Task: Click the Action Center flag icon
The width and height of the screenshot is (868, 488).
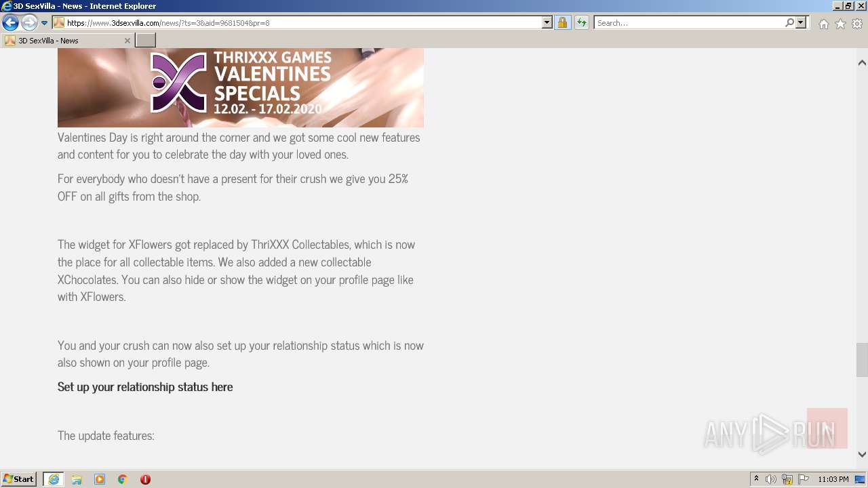Action: click(x=804, y=479)
